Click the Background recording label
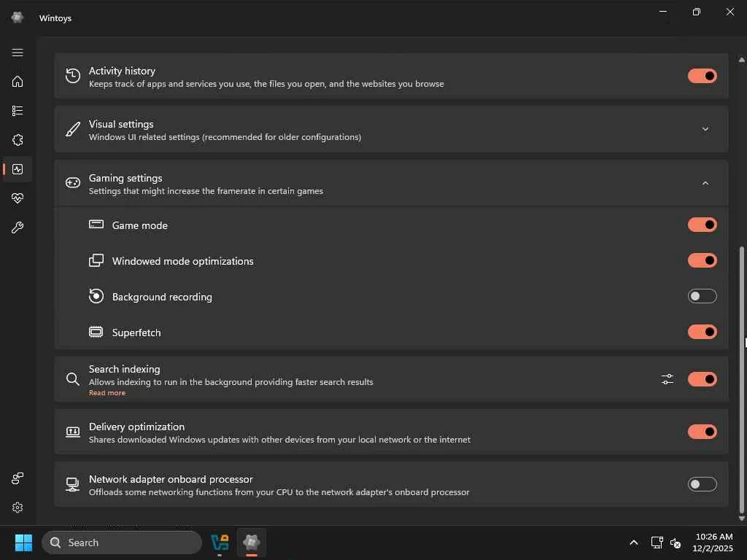The height and width of the screenshot is (560, 747). click(162, 297)
